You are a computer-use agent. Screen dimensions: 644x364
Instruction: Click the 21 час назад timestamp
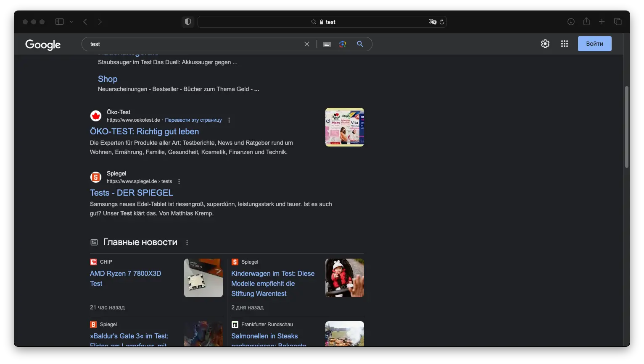point(107,307)
